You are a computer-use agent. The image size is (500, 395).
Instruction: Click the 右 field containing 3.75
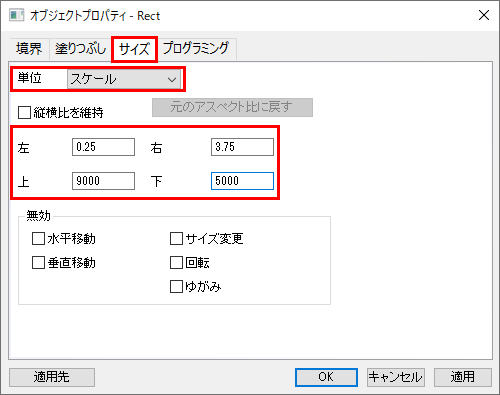pyautogui.click(x=242, y=147)
